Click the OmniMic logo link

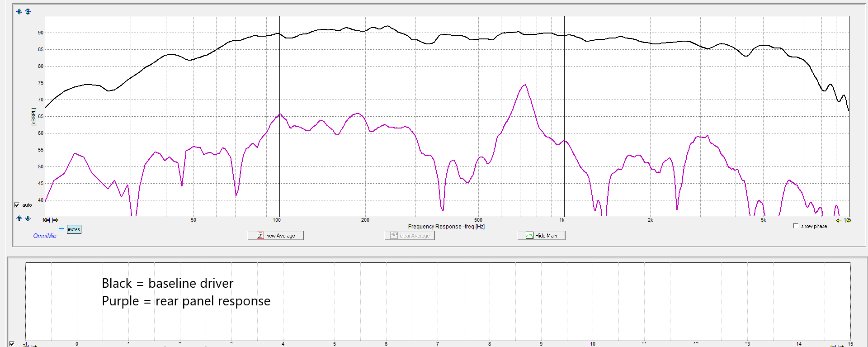(45, 236)
